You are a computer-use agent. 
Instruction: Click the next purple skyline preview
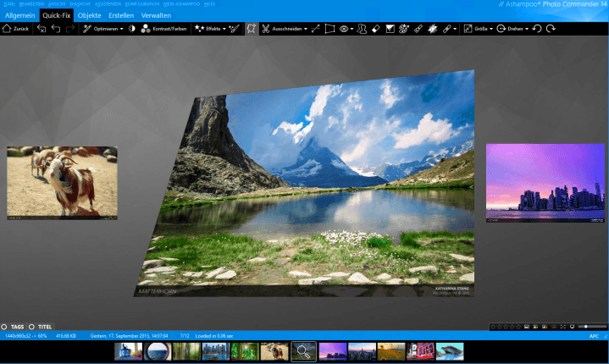[545, 183]
